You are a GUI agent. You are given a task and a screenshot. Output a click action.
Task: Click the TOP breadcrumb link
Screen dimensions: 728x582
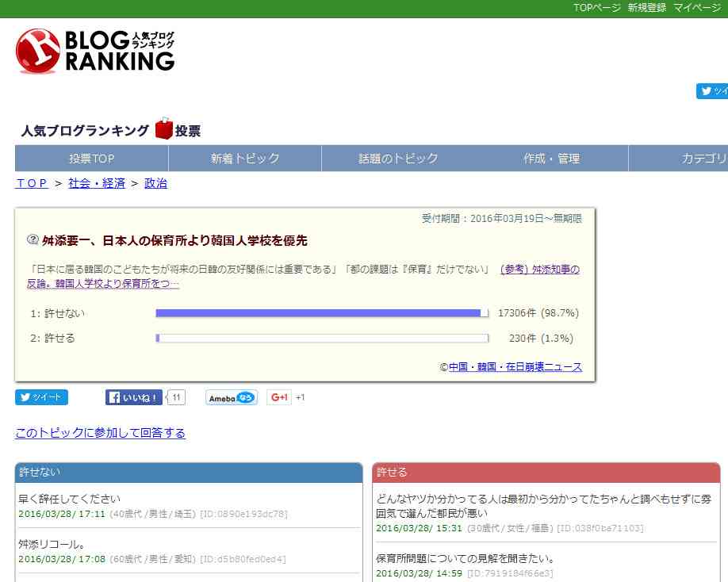(32, 183)
